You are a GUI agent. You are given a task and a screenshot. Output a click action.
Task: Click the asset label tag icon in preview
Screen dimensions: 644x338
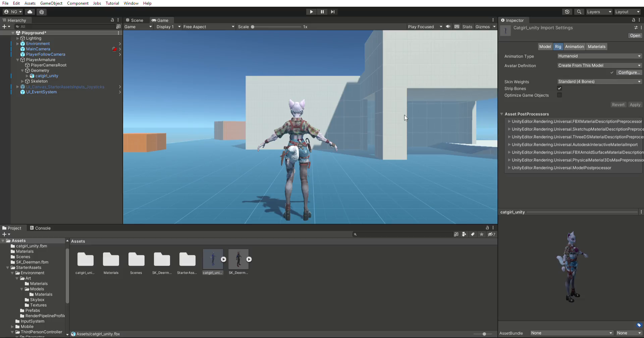coord(639,325)
